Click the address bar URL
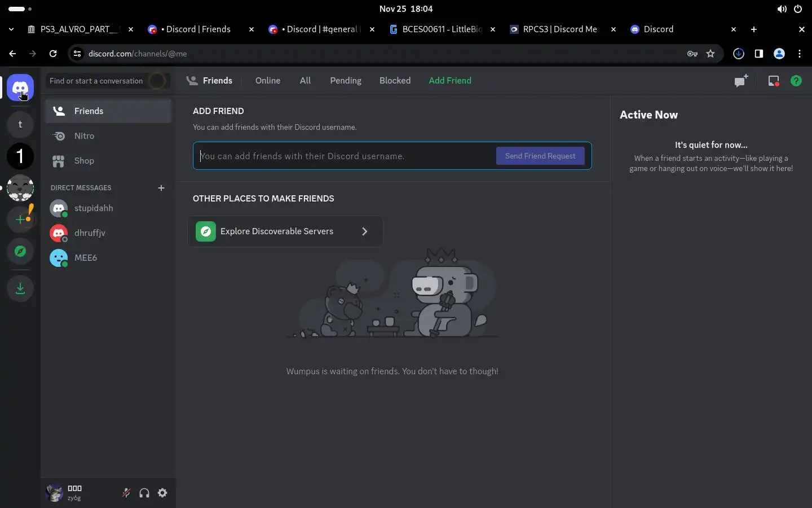812x508 pixels. point(138,54)
